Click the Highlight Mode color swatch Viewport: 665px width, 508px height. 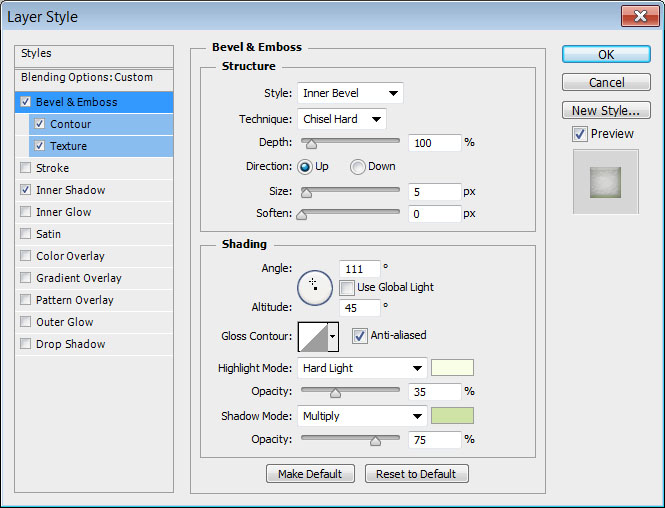click(x=452, y=368)
